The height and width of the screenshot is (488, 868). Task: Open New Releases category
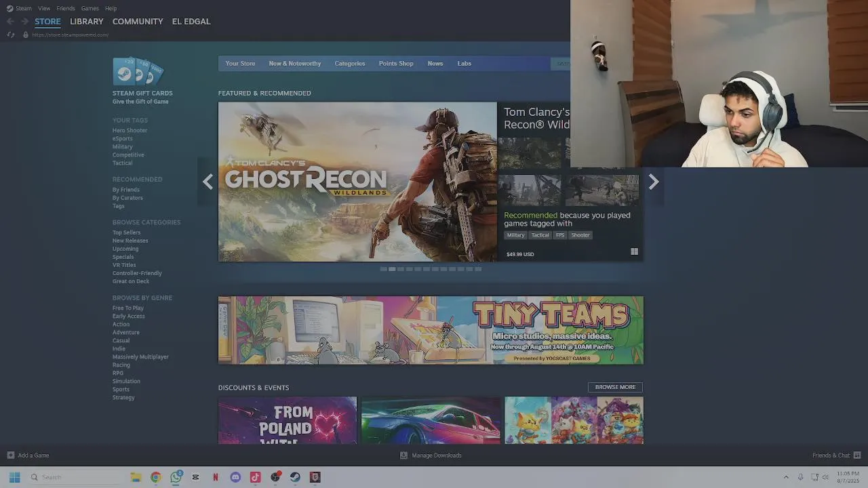click(130, 241)
